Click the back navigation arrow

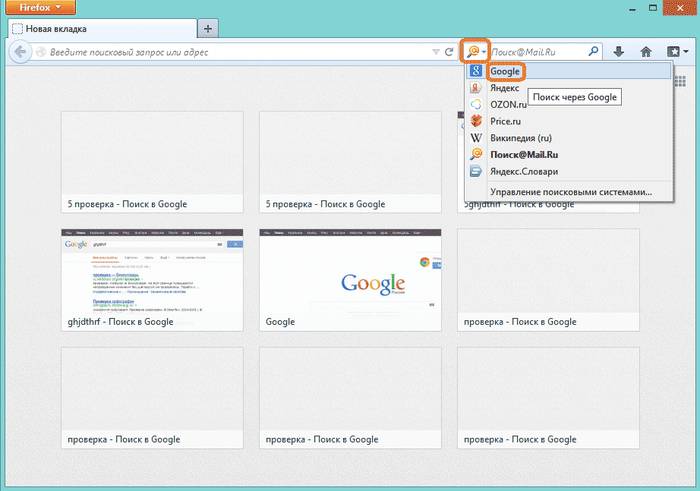tap(21, 51)
